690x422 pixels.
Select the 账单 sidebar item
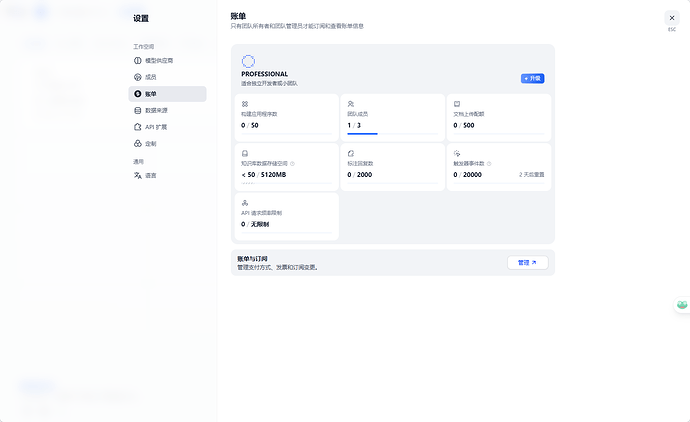click(167, 94)
